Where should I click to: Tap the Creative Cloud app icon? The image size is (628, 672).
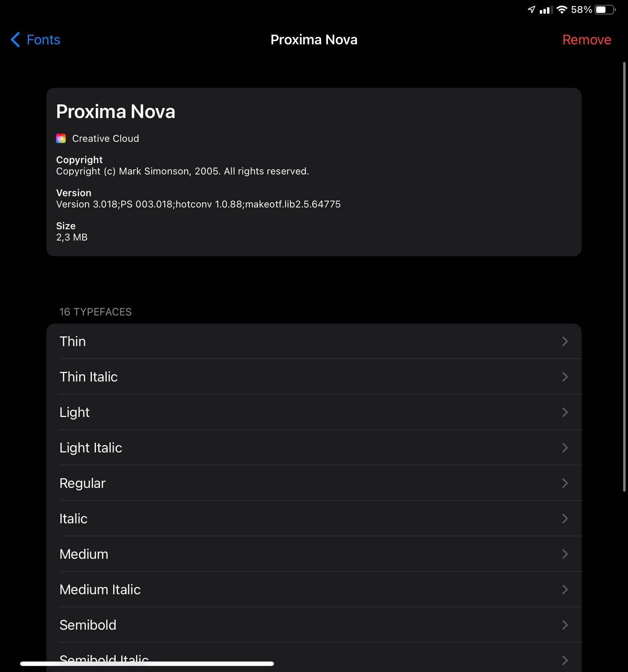click(61, 139)
